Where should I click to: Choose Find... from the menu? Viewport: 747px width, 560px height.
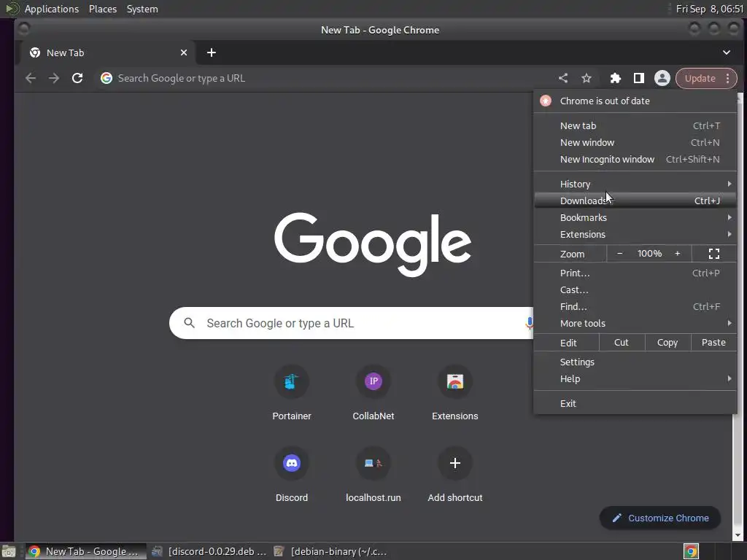[635, 306]
